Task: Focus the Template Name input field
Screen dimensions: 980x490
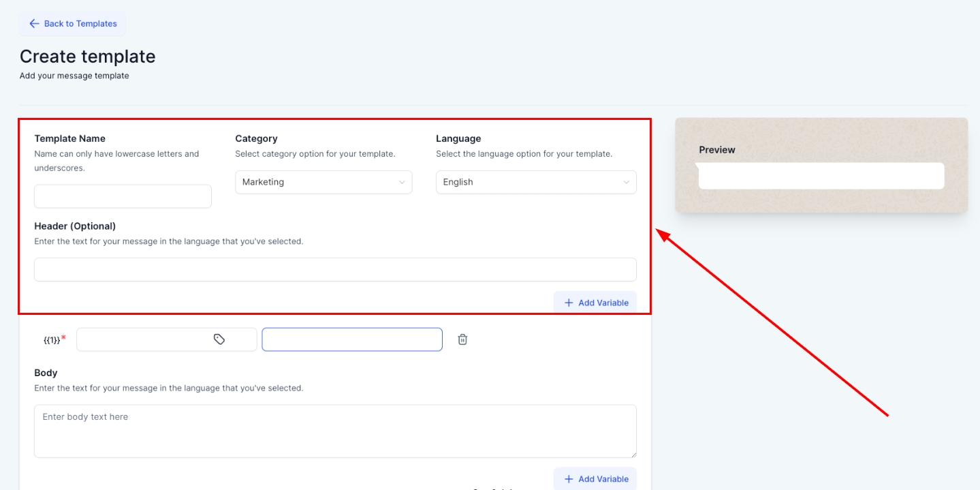Action: coord(123,197)
